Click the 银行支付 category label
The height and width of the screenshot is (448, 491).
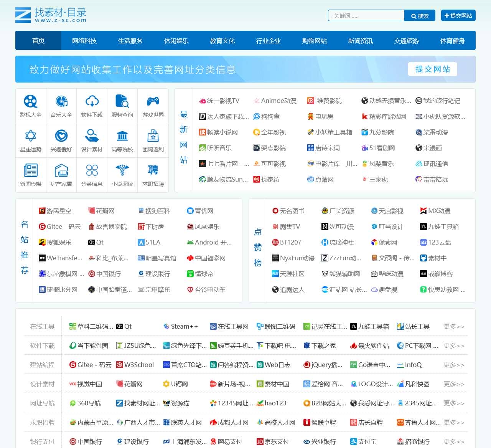[42, 441]
